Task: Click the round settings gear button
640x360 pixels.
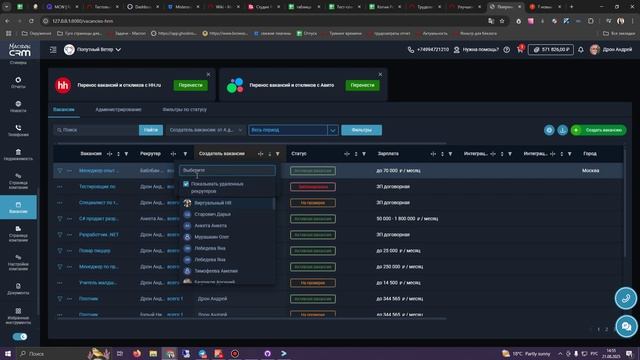Action: [x=549, y=130]
